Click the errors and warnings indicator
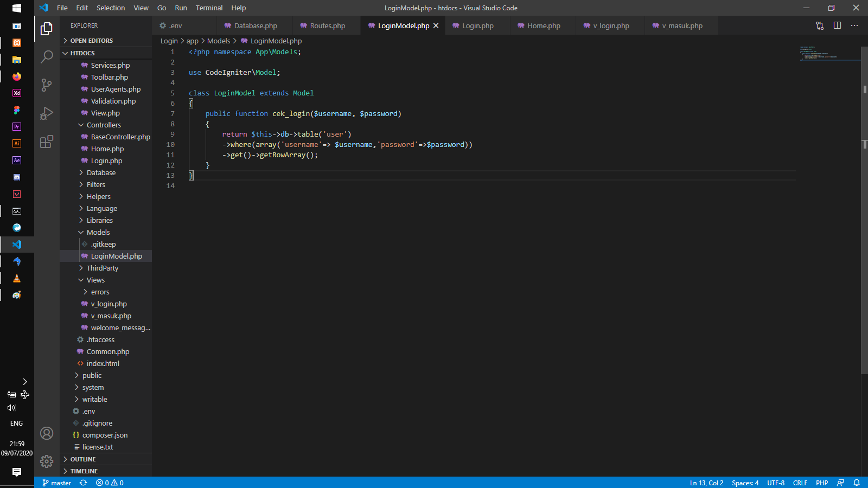 tap(111, 483)
